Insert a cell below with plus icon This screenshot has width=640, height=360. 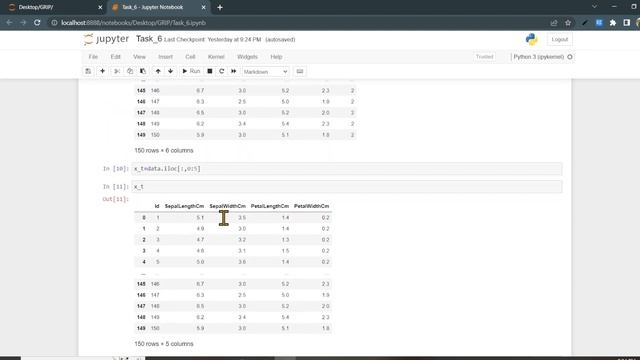point(102,71)
